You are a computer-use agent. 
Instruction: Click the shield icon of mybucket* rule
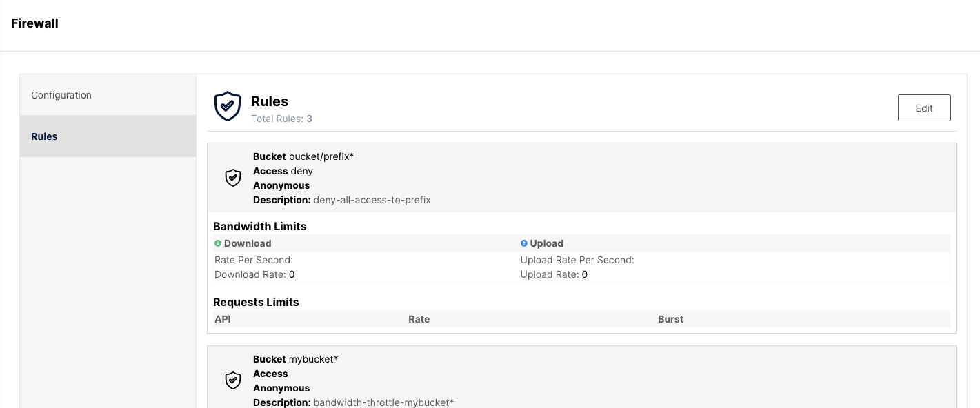(x=233, y=380)
